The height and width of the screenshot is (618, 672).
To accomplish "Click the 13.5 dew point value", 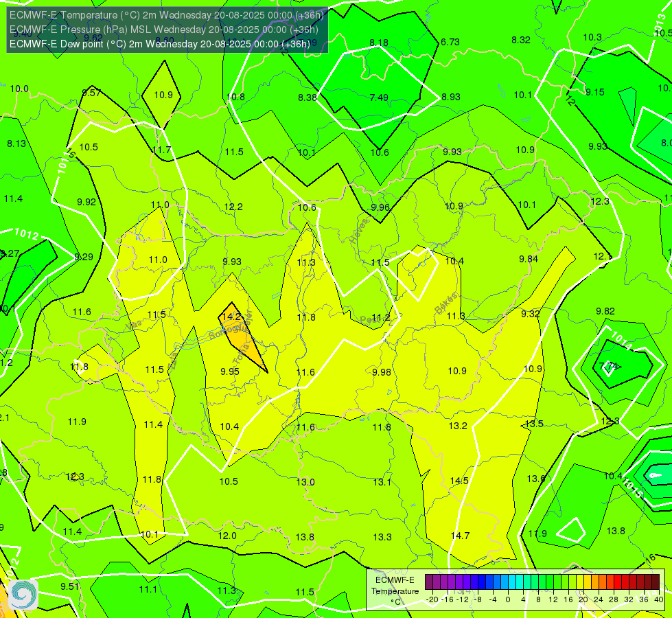I will click(x=534, y=424).
